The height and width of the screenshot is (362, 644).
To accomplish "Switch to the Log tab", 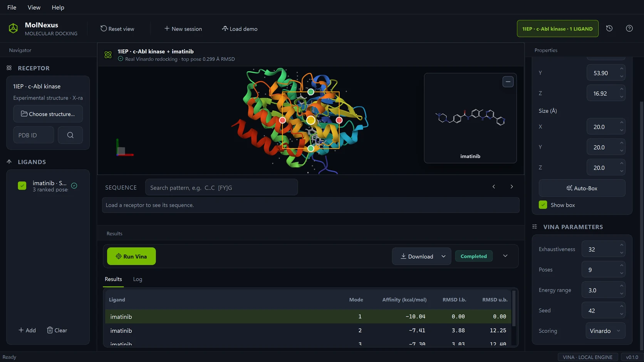I will [138, 279].
